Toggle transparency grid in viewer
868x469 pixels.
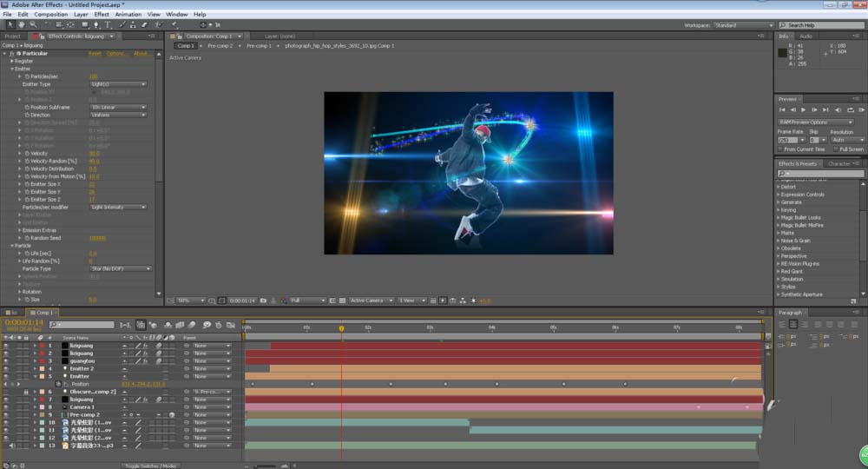[342, 301]
